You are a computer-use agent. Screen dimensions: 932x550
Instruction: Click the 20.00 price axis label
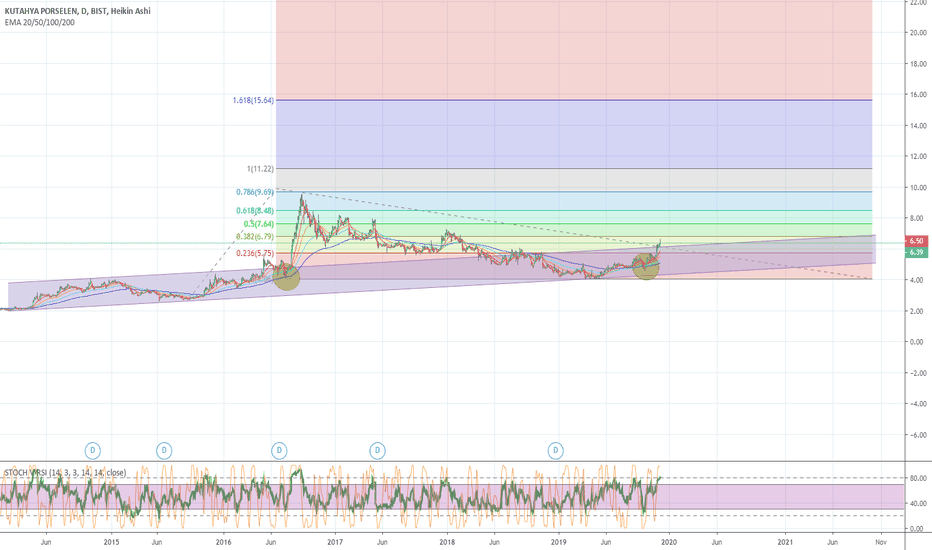click(x=918, y=33)
